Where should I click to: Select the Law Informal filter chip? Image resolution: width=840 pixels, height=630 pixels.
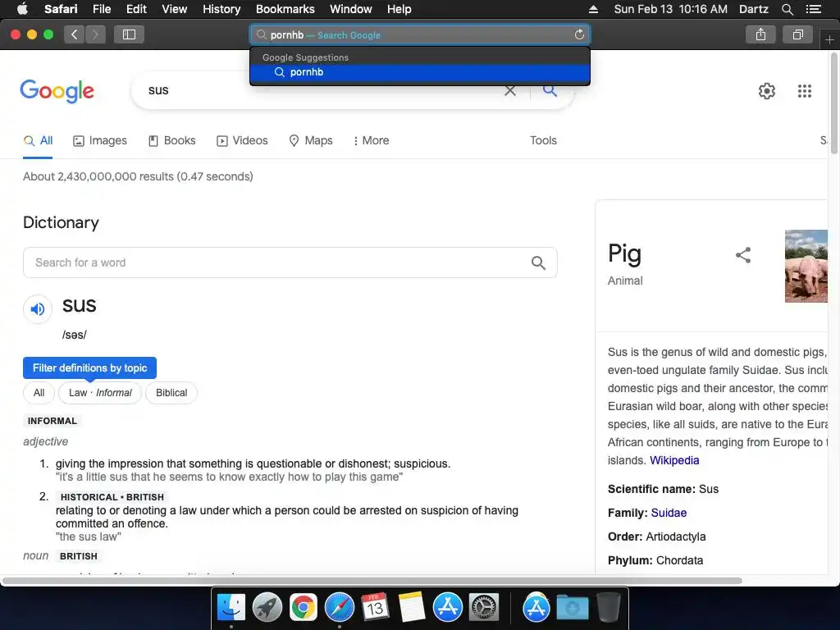click(100, 393)
